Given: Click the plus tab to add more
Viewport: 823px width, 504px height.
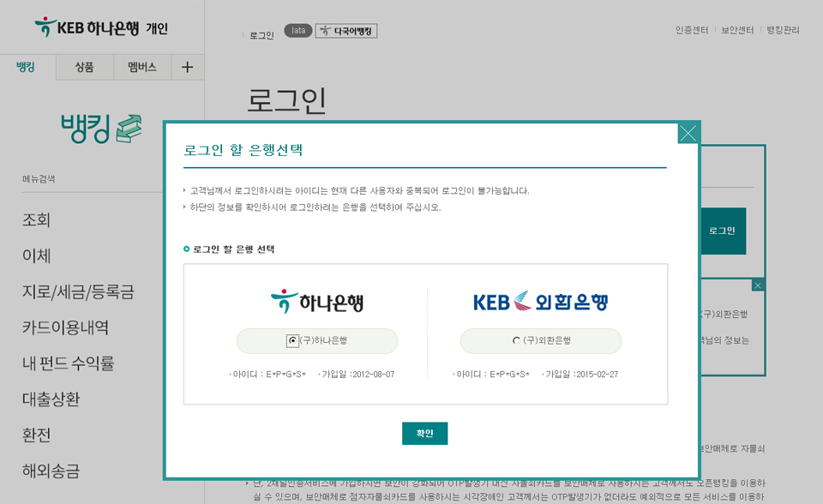Looking at the screenshot, I should pyautogui.click(x=188, y=67).
